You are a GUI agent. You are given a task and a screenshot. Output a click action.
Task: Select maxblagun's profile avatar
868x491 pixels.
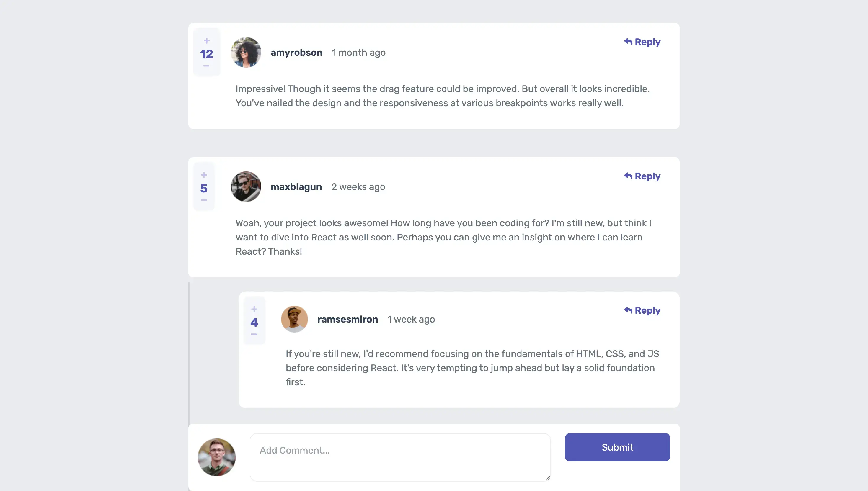tap(246, 186)
